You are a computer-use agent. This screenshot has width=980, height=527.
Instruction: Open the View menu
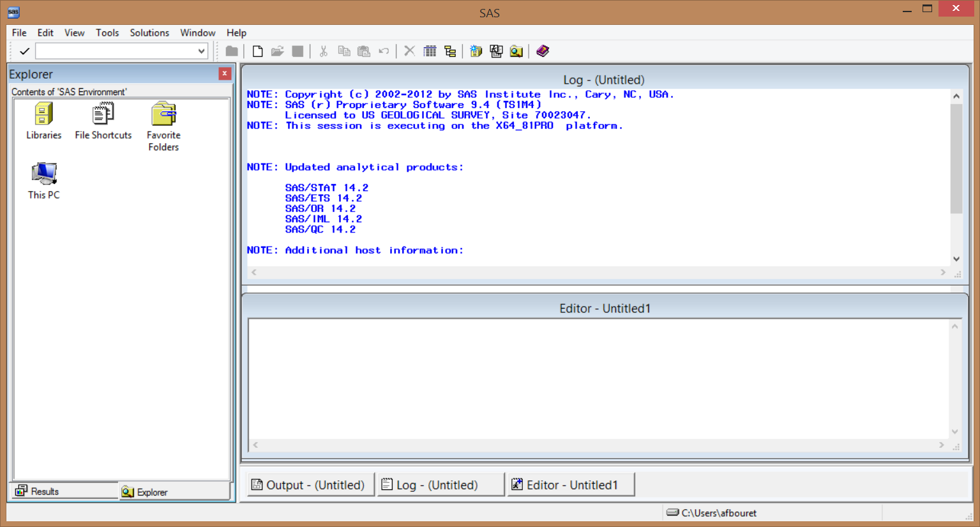[74, 33]
